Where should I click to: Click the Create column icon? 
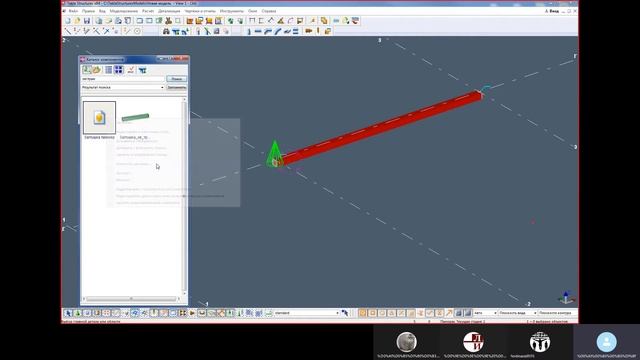tap(249, 31)
